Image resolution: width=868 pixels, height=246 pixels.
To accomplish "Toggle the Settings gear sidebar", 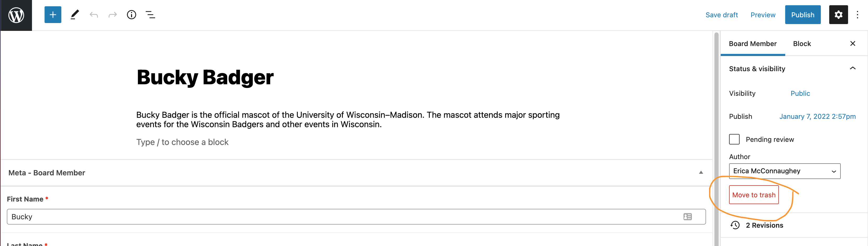I will (x=838, y=15).
